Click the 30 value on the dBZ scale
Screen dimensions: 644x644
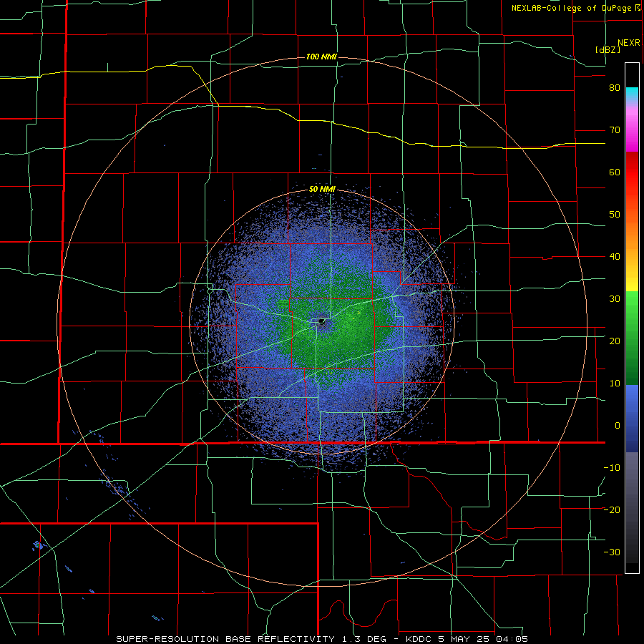[615, 299]
